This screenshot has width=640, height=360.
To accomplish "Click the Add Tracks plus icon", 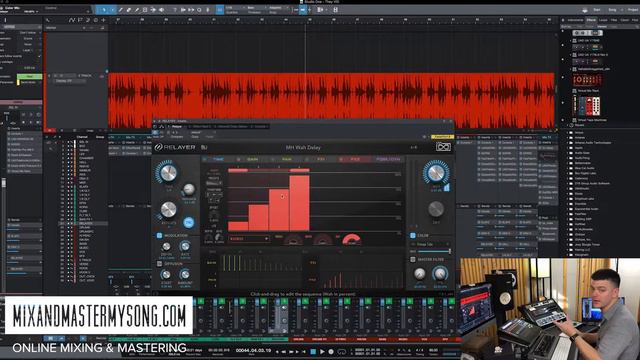I will pyautogui.click(x=104, y=20).
